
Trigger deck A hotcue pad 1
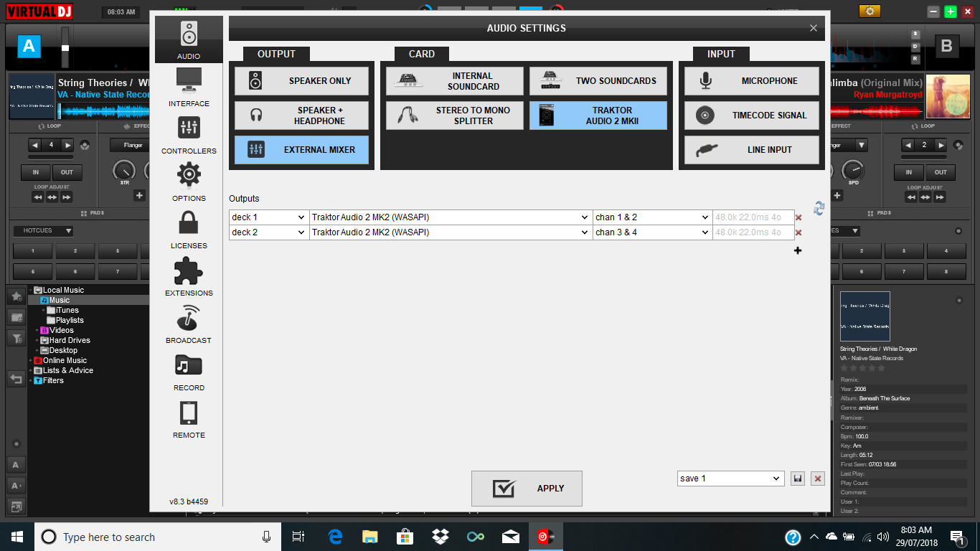[32, 251]
